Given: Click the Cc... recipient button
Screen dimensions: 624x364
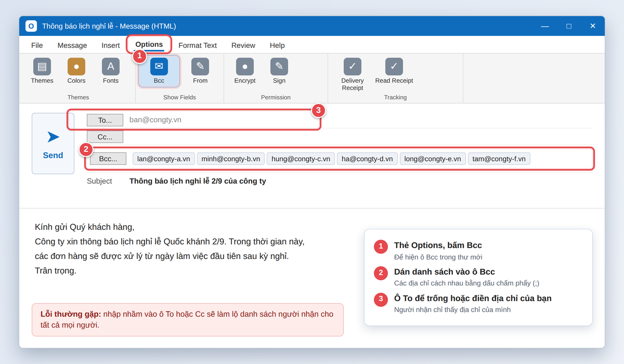Looking at the screenshot, I should (x=105, y=137).
